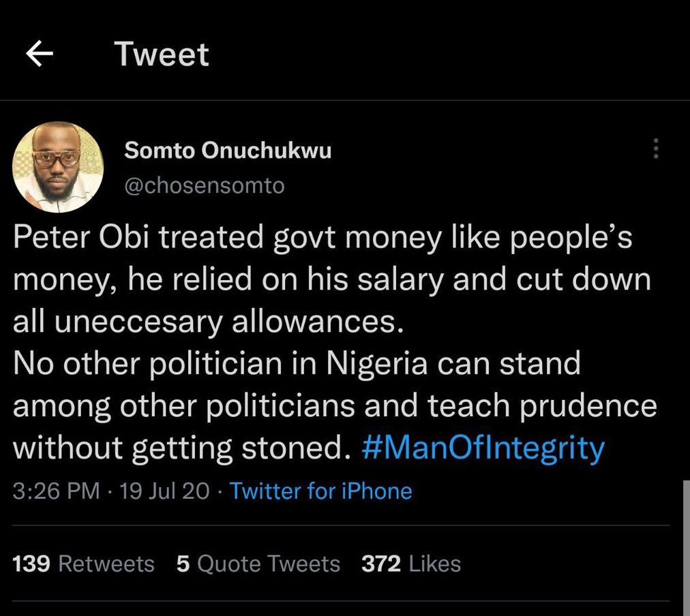The image size is (690, 616).
Task: View the 372 Likes list
Action: coord(411,564)
